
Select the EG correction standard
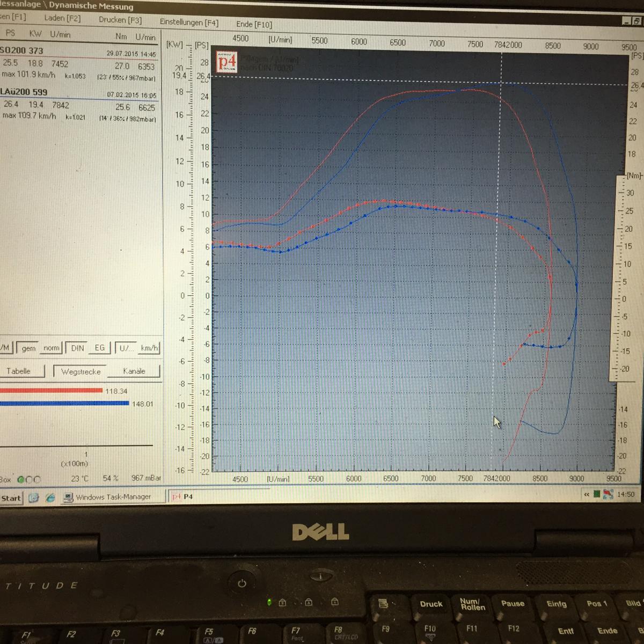coord(100,348)
